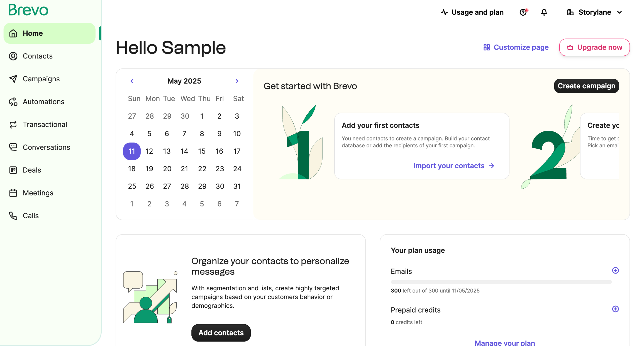This screenshot has height=346, width=644.
Task: Open the help question mark icon
Action: (x=523, y=12)
